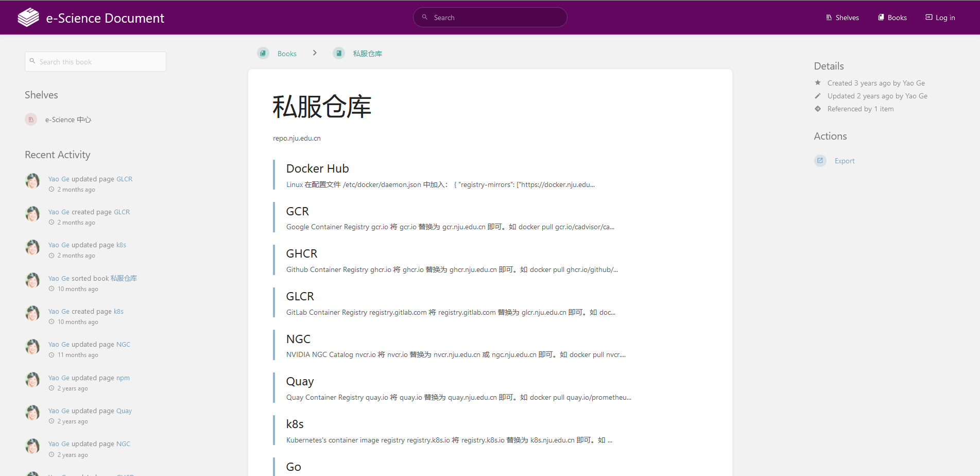Open Books in the top navigation
The width and height of the screenshot is (980, 476).
892,18
